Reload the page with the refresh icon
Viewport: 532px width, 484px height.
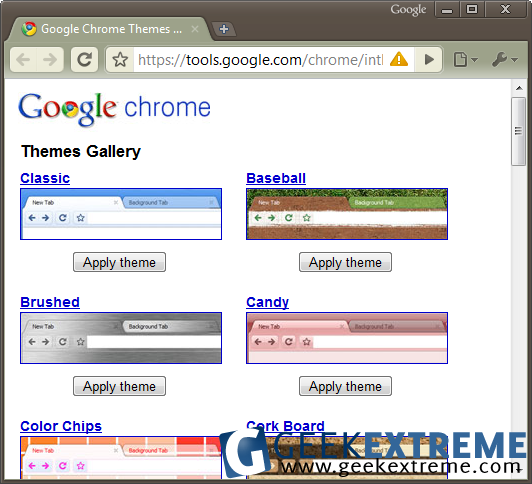click(x=84, y=60)
